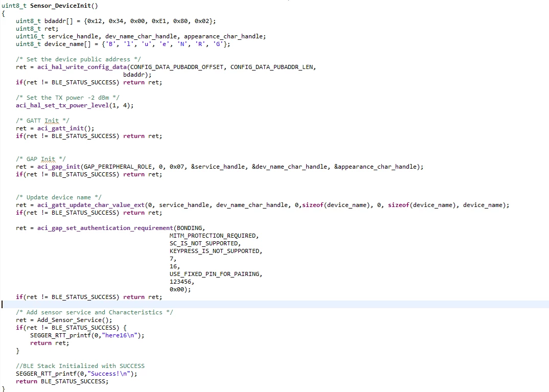The height and width of the screenshot is (392, 549).
Task: Click the highlighted empty current line
Action: tap(274, 305)
